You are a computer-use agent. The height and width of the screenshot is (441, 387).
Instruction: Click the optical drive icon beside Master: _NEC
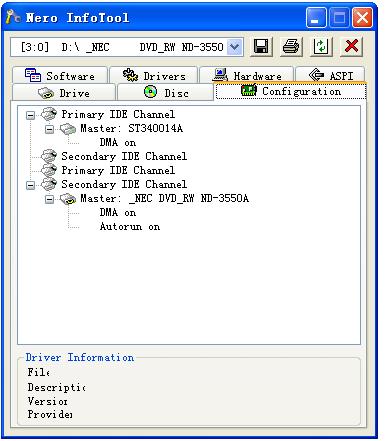point(68,199)
